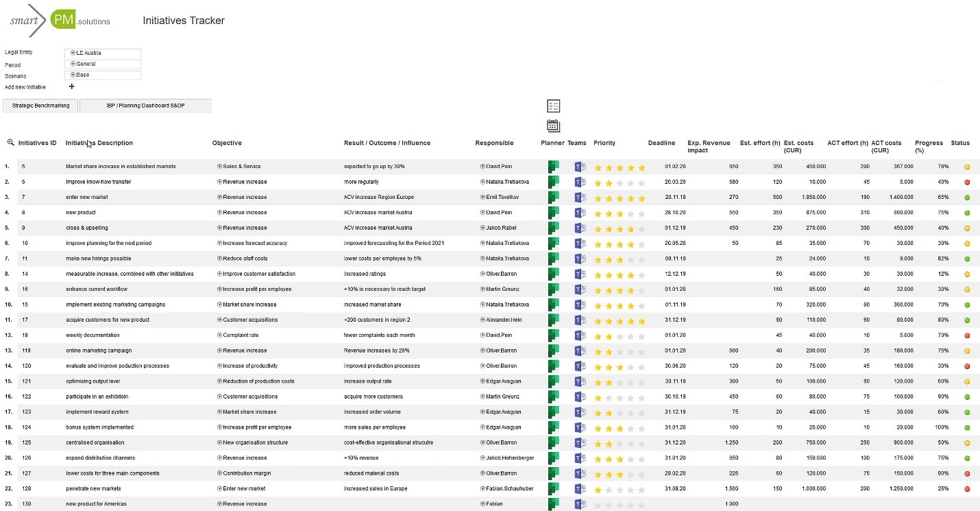Switch to Strategic Benchmarking tab
This screenshot has width=980, height=511.
[40, 106]
